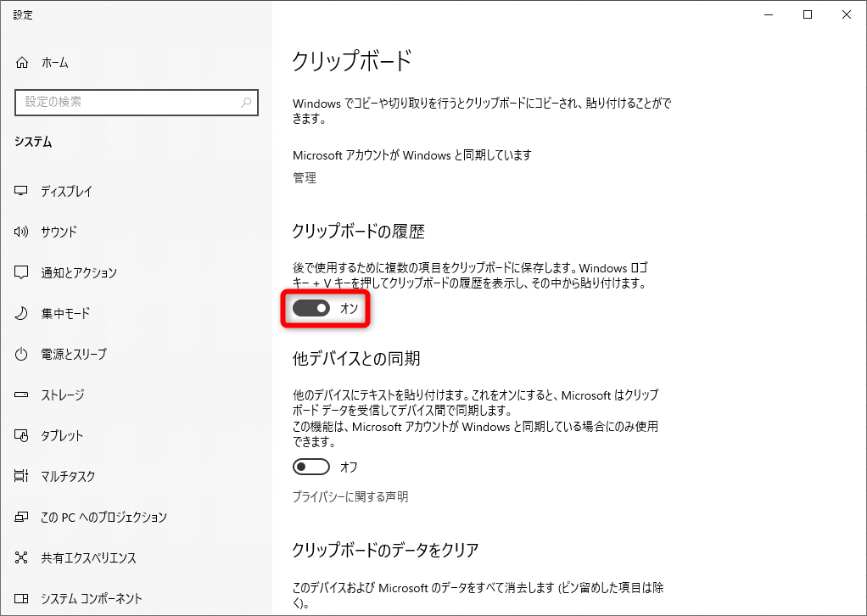Open 通知とアクション using its speech-bubble icon
This screenshot has width=867, height=616.
pyautogui.click(x=21, y=272)
